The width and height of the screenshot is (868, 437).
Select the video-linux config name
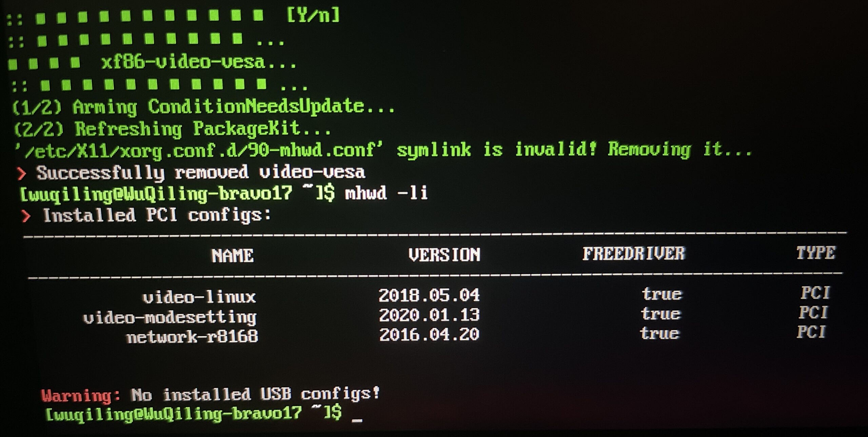199,297
